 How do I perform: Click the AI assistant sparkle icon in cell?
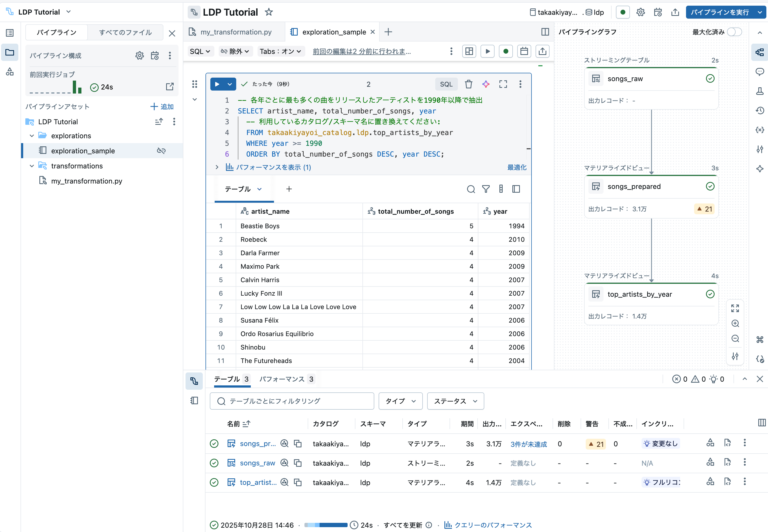click(x=486, y=84)
